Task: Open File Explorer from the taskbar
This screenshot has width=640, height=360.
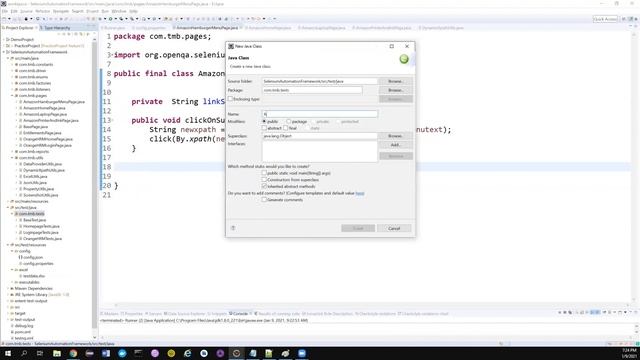Action: click(x=57, y=353)
